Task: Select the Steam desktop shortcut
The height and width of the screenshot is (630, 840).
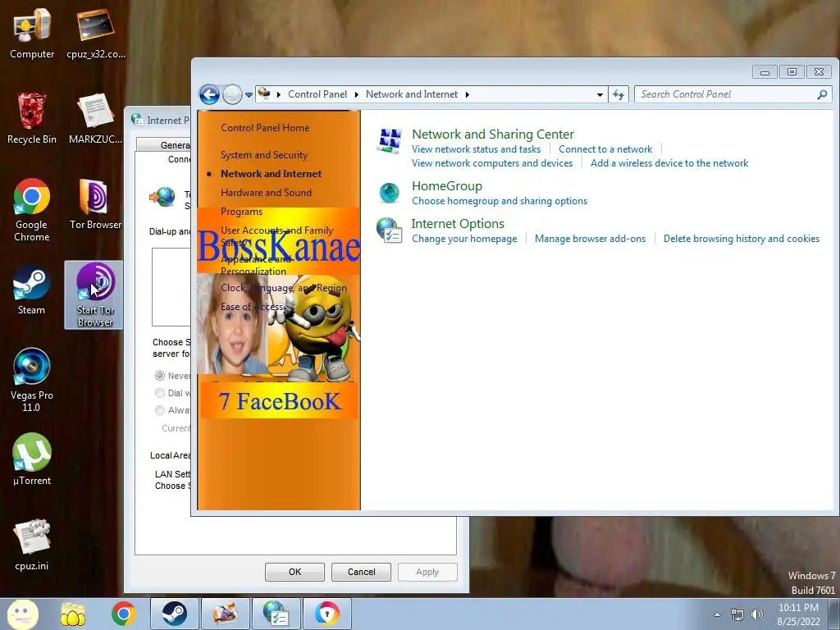Action: [32, 290]
